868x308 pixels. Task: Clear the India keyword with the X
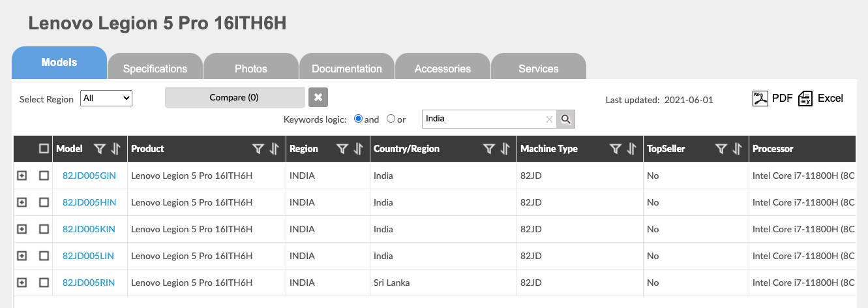point(549,119)
